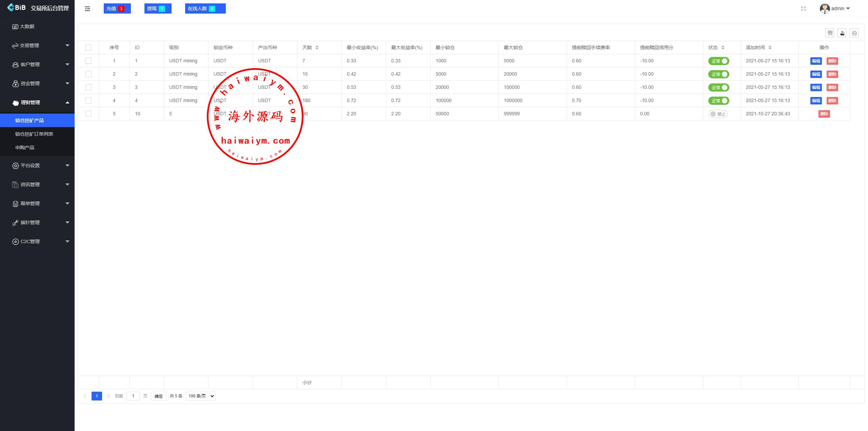Click the print table icon
Image resolution: width=868 pixels, height=431 pixels.
[x=854, y=33]
